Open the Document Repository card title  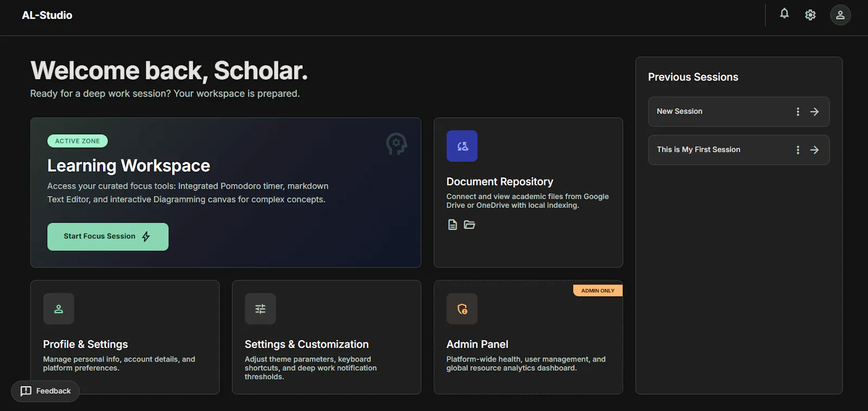500,182
